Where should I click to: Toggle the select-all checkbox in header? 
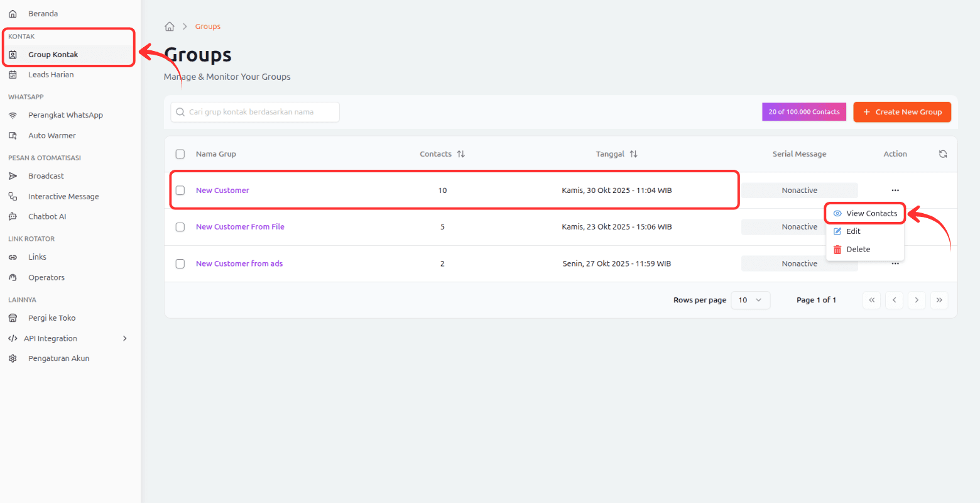point(180,154)
